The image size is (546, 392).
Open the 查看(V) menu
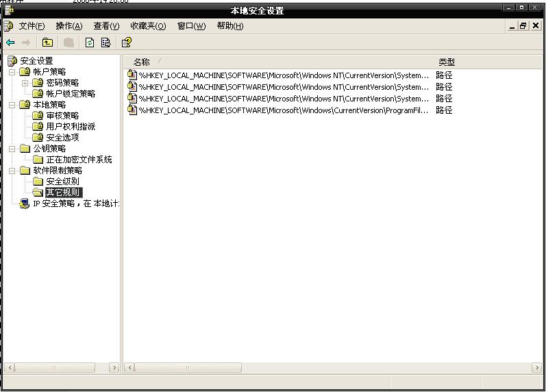click(x=106, y=26)
